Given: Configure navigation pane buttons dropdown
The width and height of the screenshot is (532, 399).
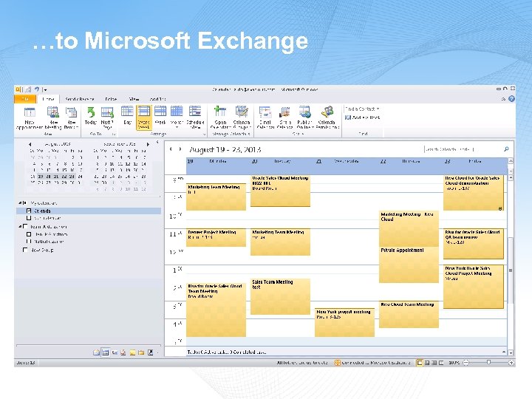Looking at the screenshot, I should coord(158,353).
